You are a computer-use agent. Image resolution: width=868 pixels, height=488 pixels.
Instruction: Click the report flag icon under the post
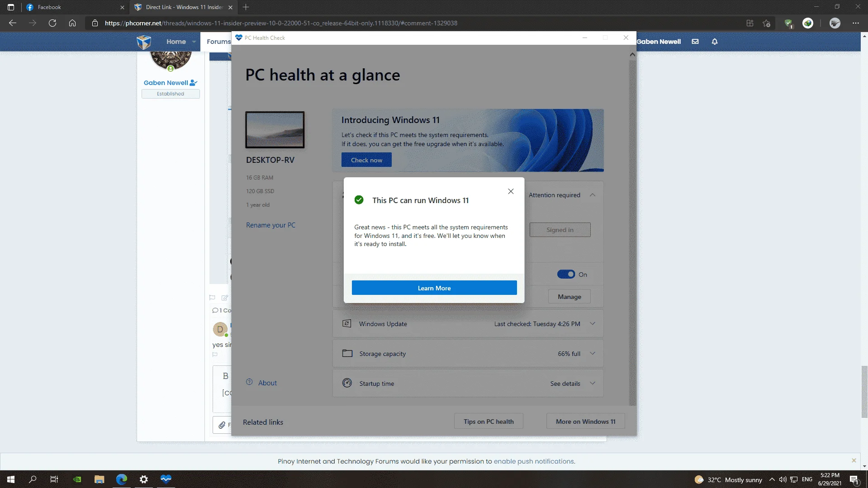tap(212, 298)
